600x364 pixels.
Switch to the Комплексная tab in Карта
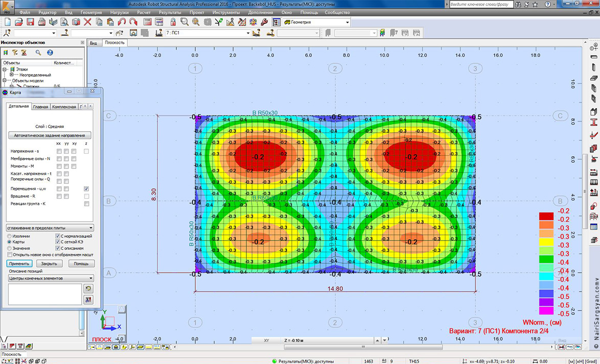coord(64,107)
